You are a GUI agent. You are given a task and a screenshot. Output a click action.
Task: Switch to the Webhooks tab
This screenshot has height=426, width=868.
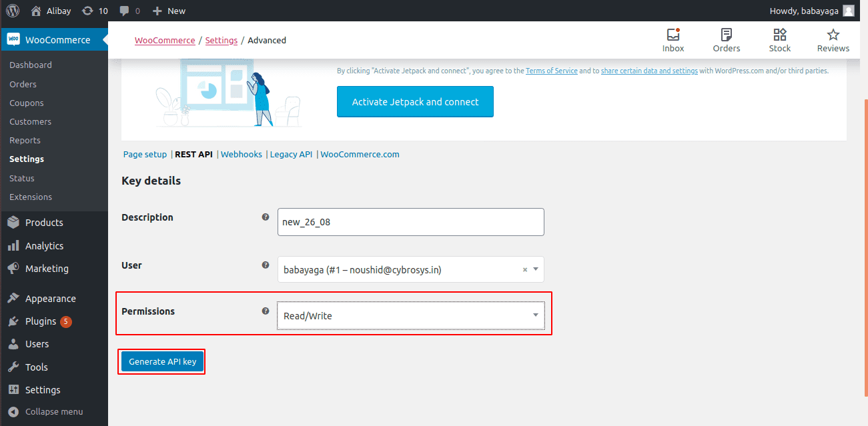[242, 154]
